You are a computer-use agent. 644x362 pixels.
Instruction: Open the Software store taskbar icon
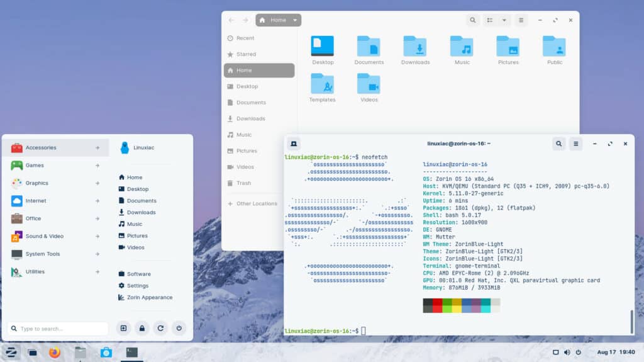click(x=106, y=353)
